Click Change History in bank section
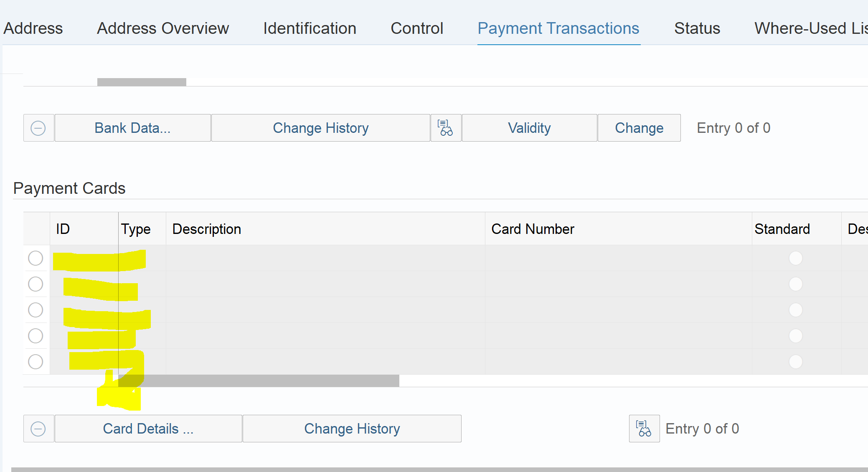This screenshot has width=868, height=472. click(x=320, y=128)
